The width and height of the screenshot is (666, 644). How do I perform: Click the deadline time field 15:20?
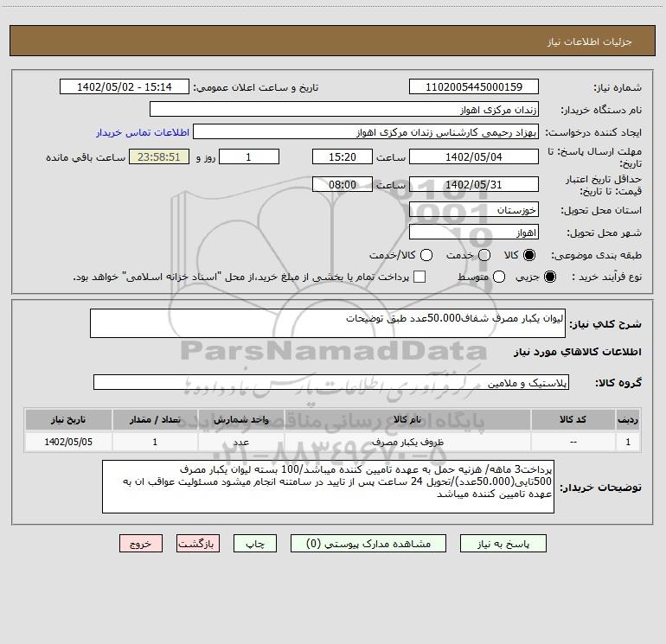click(x=343, y=156)
